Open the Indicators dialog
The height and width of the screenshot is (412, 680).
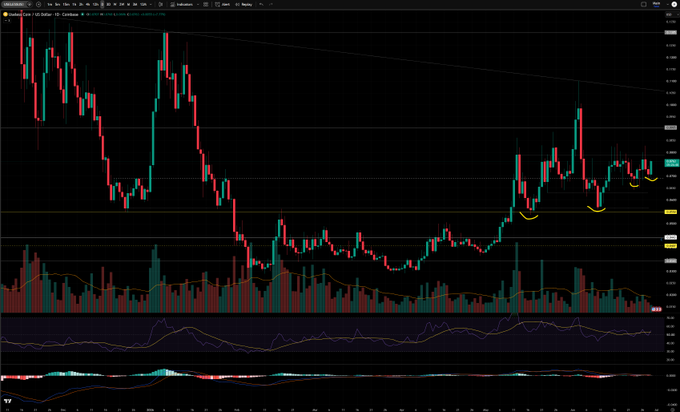[182, 4]
